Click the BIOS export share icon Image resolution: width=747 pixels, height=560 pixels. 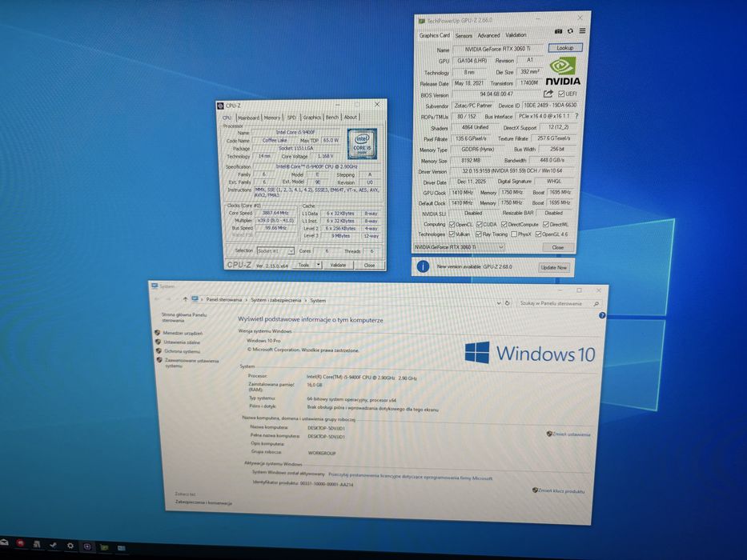tap(548, 94)
